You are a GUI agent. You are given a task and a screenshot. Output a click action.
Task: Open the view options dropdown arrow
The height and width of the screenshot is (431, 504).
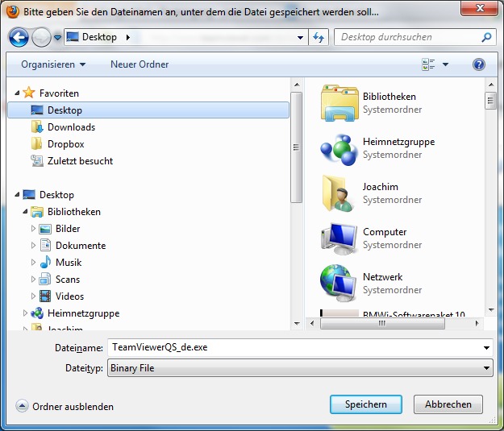(445, 64)
